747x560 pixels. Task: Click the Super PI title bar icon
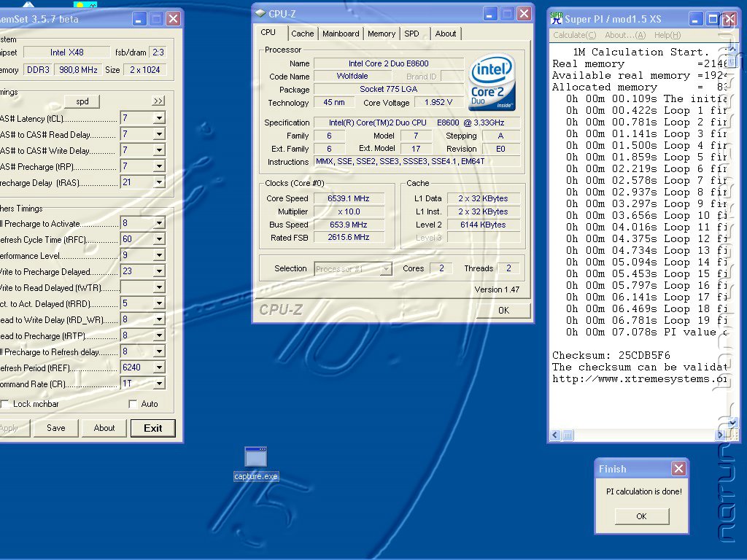(x=556, y=18)
